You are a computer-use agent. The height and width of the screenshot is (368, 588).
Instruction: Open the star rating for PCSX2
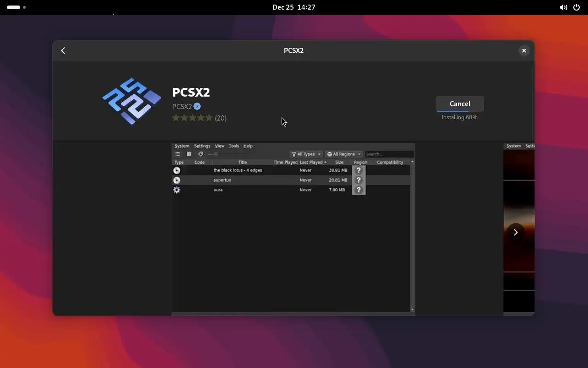192,118
